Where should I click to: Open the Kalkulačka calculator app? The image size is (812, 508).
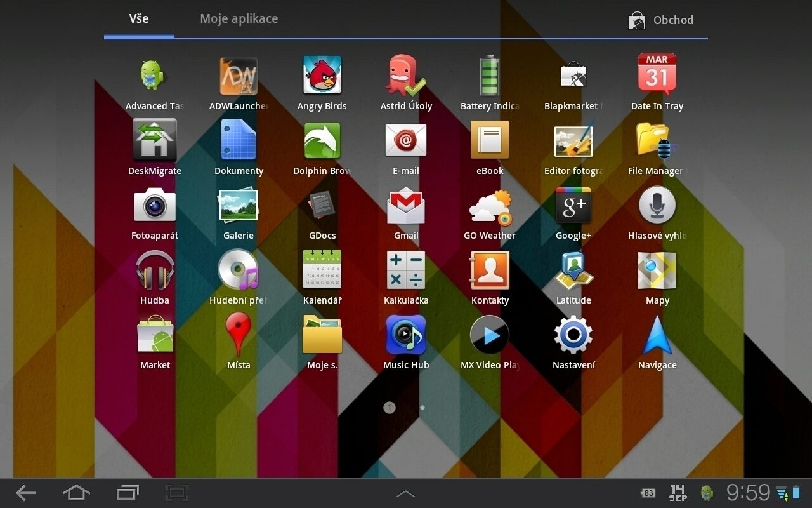coord(406,271)
